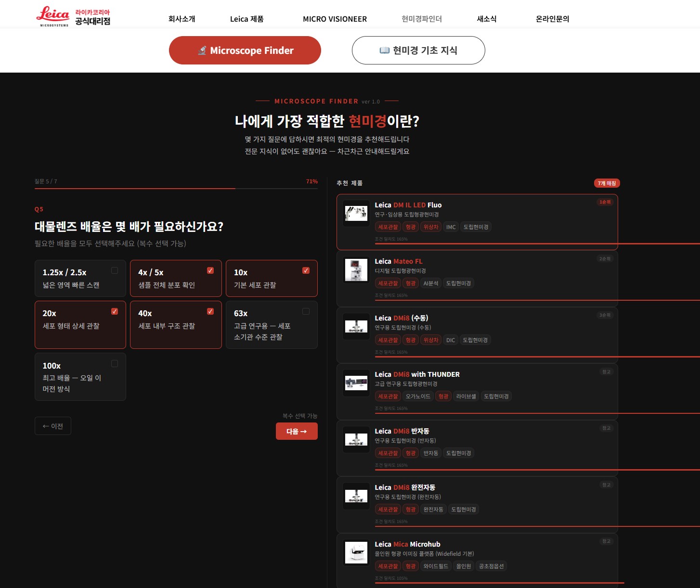Viewport: 700px width, 588px height.
Task: Click the question progress bar
Action: click(176, 189)
